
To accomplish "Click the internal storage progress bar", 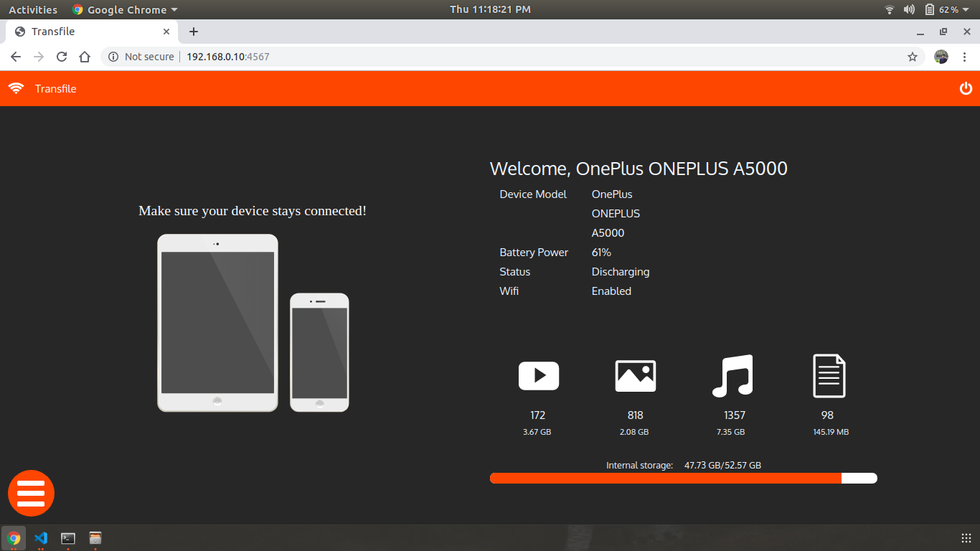I will (x=683, y=478).
